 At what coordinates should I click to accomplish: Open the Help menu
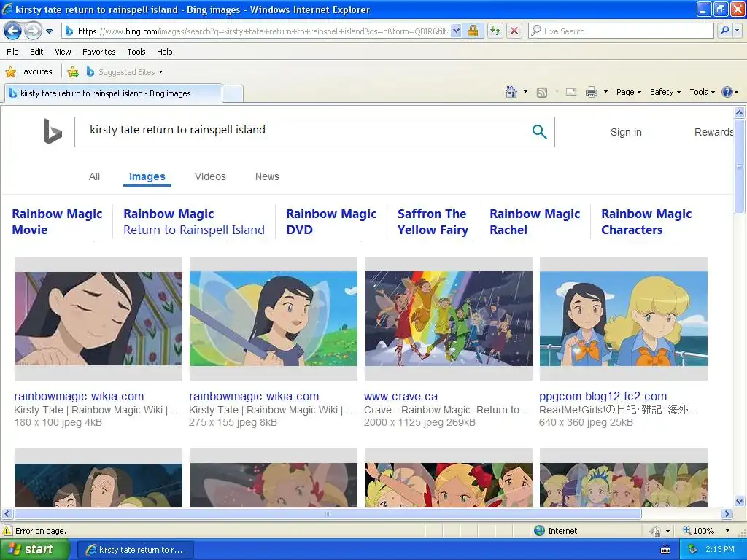(164, 52)
